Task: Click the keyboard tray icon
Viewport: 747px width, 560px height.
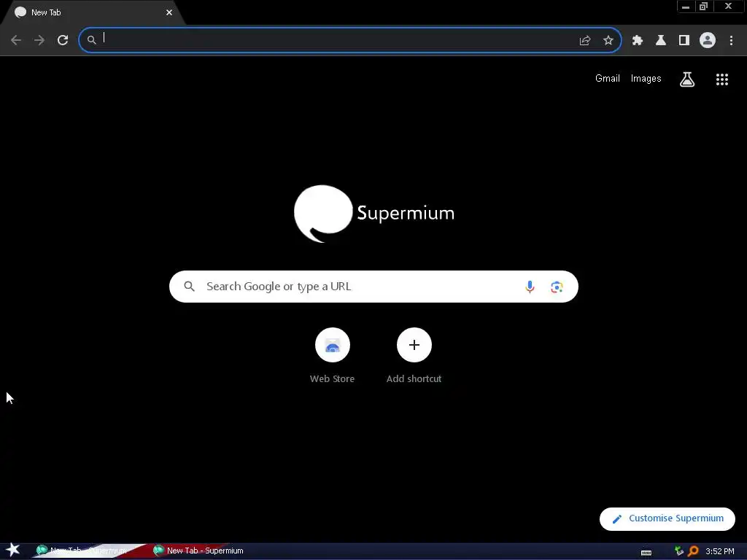Action: point(646,552)
